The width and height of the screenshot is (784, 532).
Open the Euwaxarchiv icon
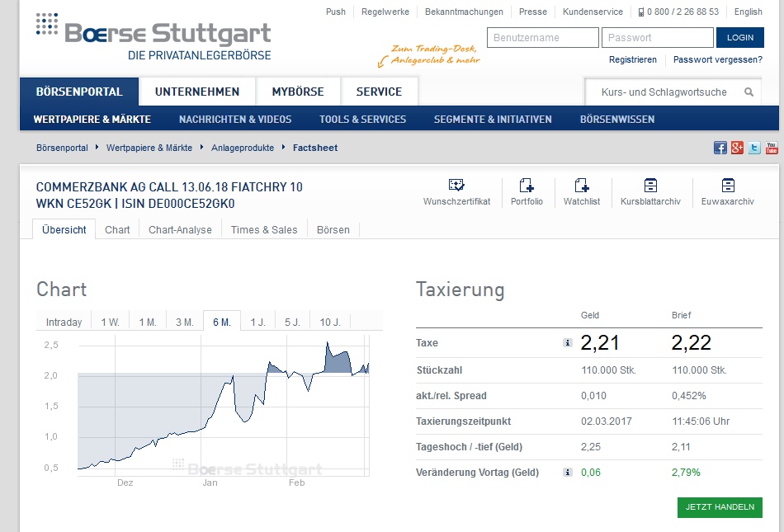click(x=727, y=186)
